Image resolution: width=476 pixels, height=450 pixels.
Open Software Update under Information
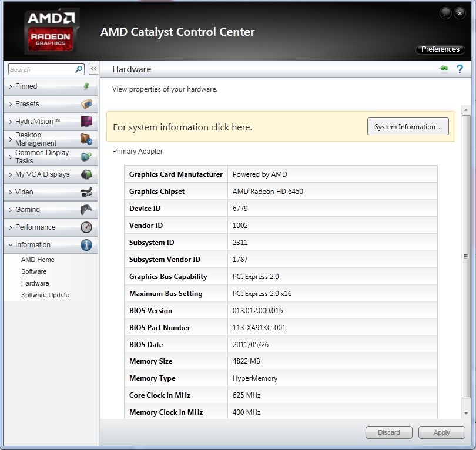click(x=45, y=295)
